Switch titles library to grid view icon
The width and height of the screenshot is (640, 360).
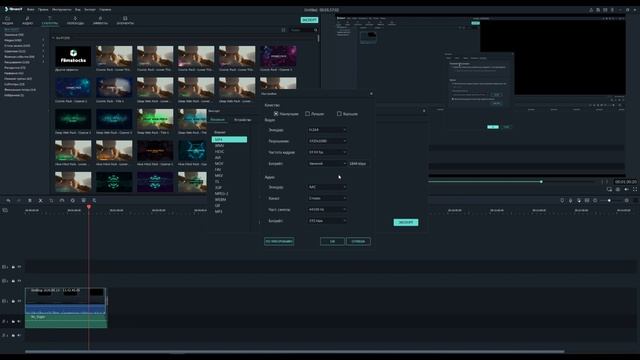tap(283, 30)
